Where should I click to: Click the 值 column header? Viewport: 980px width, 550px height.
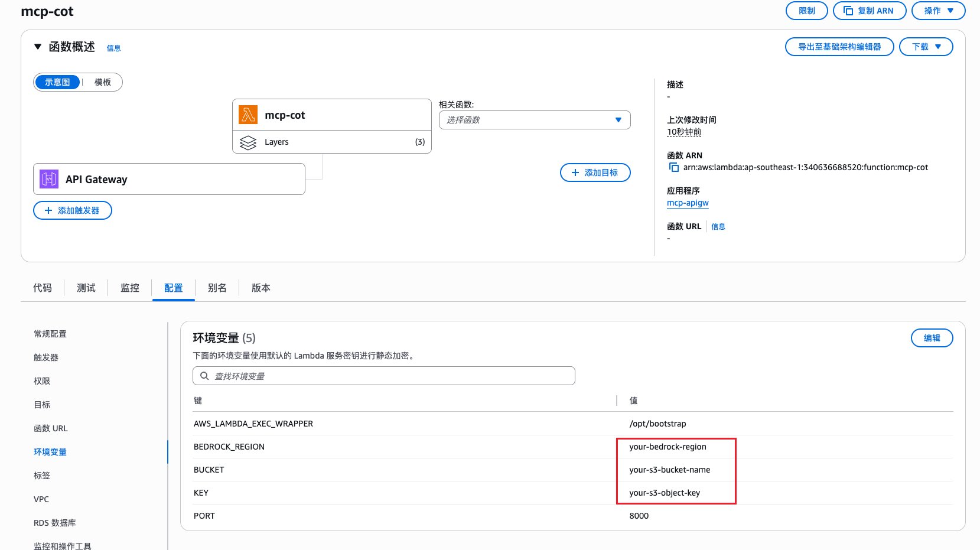[x=633, y=401]
